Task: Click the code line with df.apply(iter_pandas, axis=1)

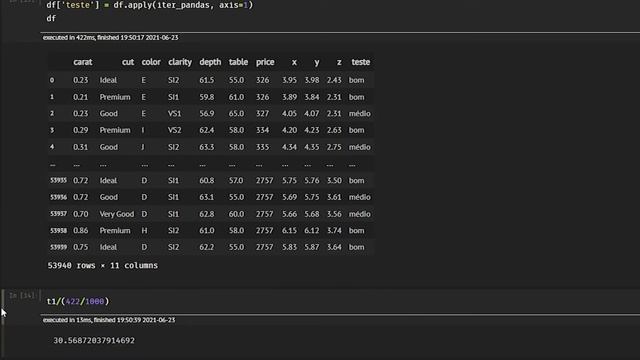Action: (149, 5)
